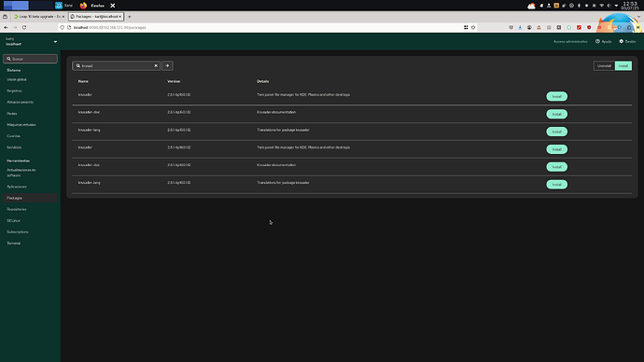Image resolution: width=644 pixels, height=362 pixels.
Task: Focus the sidebar Buscar search field
Action: click(x=31, y=59)
